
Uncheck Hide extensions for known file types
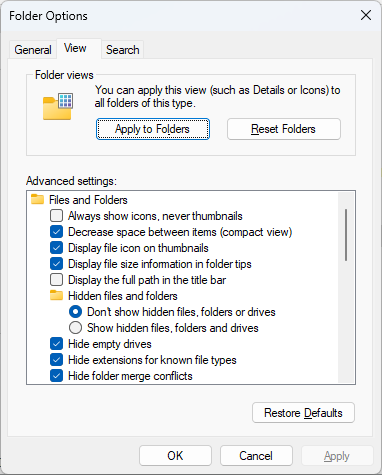(x=56, y=360)
